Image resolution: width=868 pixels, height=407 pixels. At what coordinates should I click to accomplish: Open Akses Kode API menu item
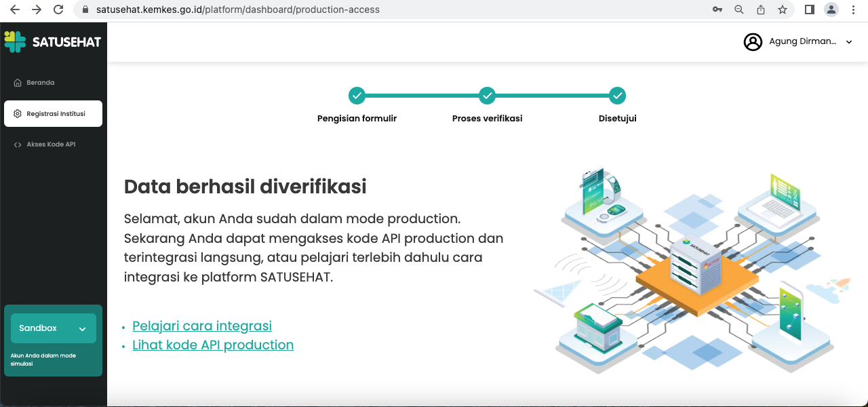tap(51, 144)
